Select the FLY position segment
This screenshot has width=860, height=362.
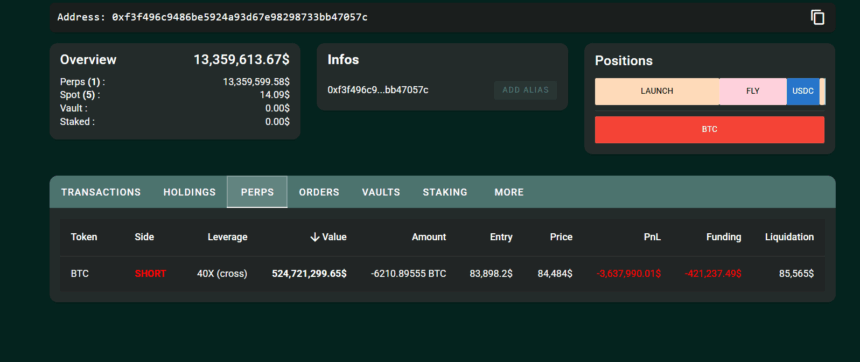[752, 92]
